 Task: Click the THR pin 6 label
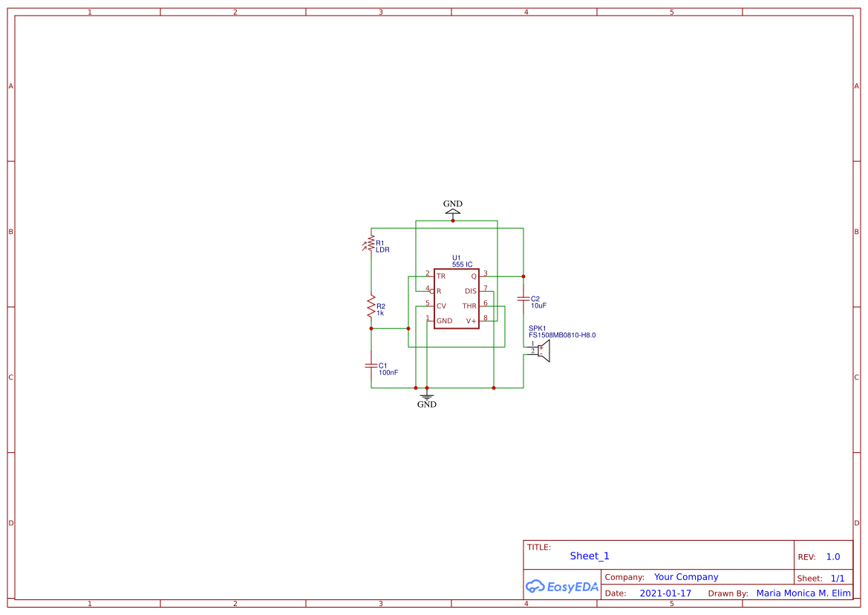click(x=469, y=306)
